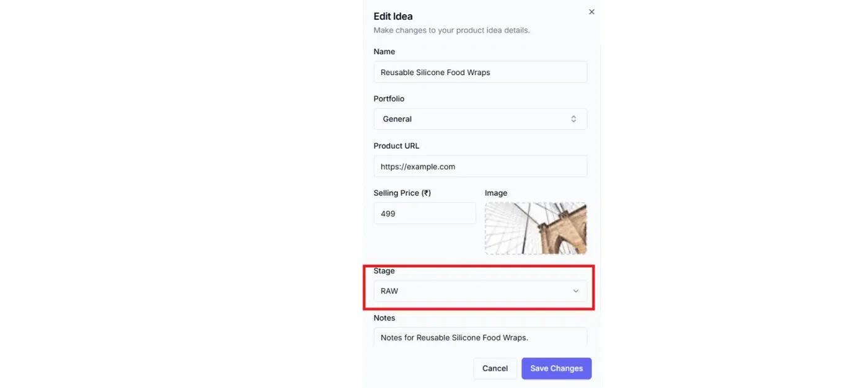This screenshot has height=388, width=868.
Task: Click the Name field label
Action: coord(384,51)
